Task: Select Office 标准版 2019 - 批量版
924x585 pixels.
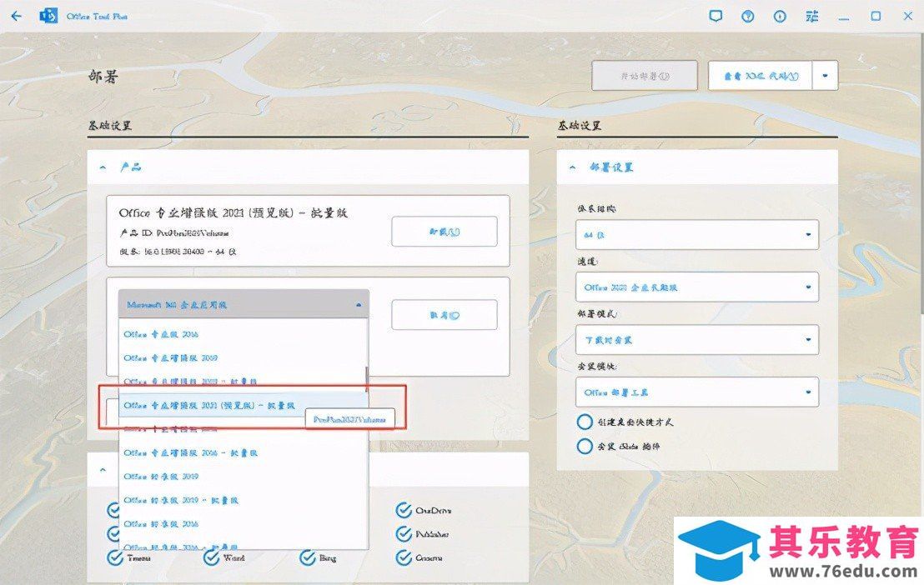Action: [x=244, y=500]
